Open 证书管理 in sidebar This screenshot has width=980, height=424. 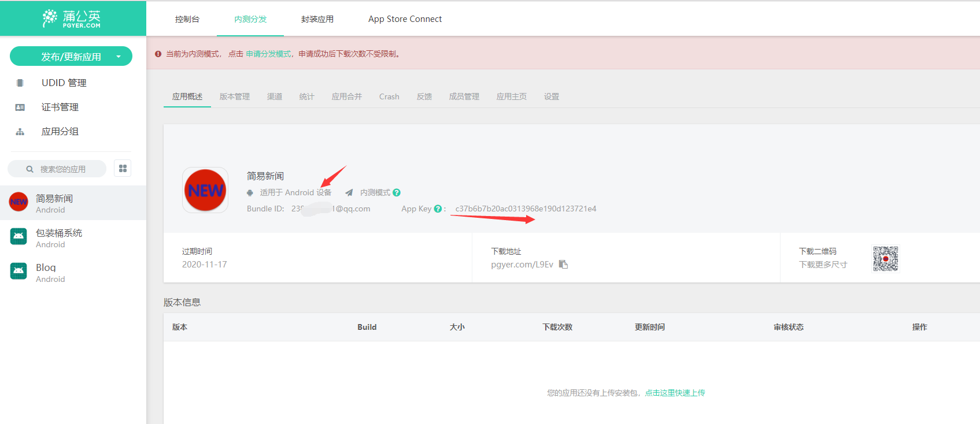point(60,107)
